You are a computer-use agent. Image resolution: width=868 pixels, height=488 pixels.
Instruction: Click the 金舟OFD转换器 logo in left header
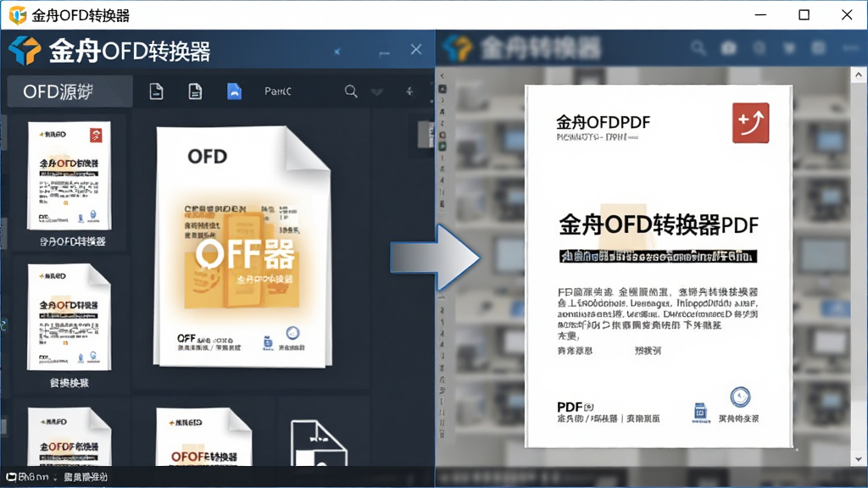[x=25, y=50]
